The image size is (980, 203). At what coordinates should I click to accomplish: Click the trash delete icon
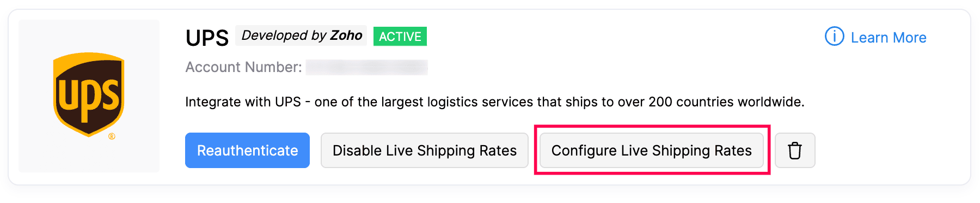coord(795,150)
